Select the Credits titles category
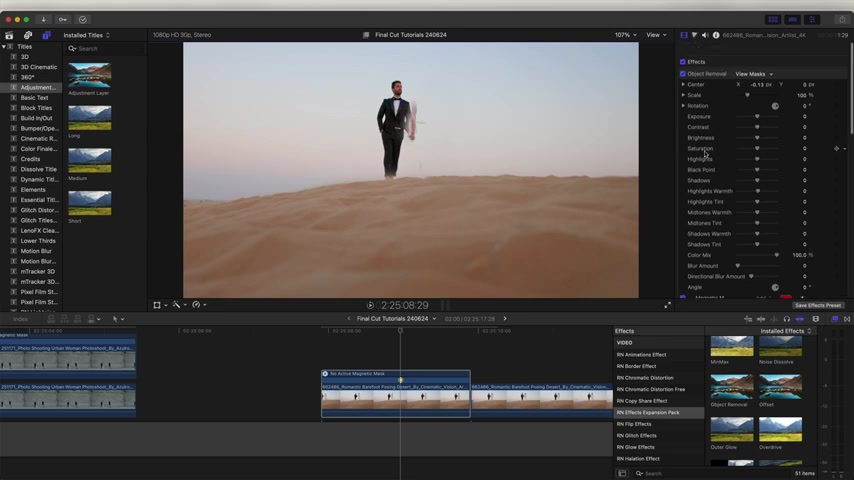 (30, 159)
